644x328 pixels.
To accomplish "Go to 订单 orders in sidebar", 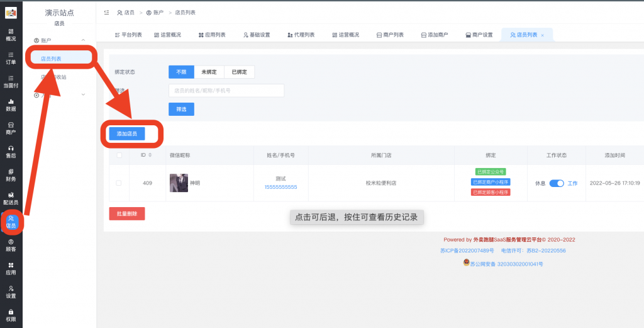I will 11,58.
